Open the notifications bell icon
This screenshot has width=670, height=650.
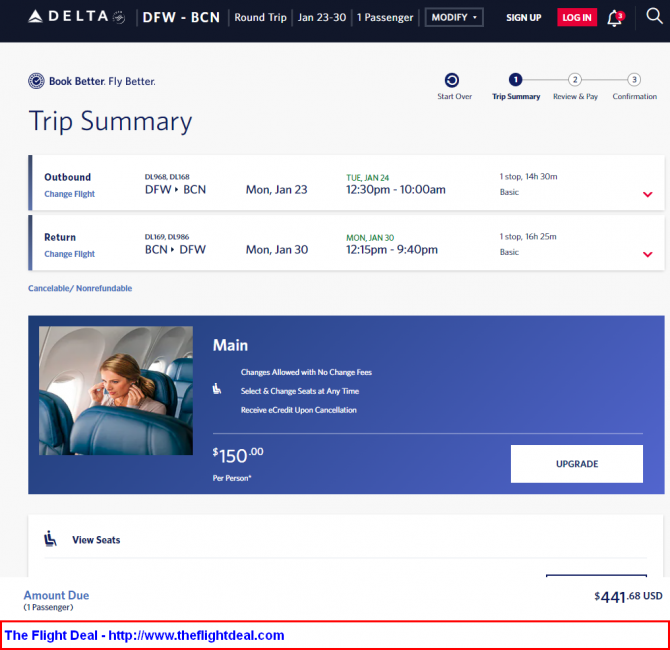tap(615, 18)
